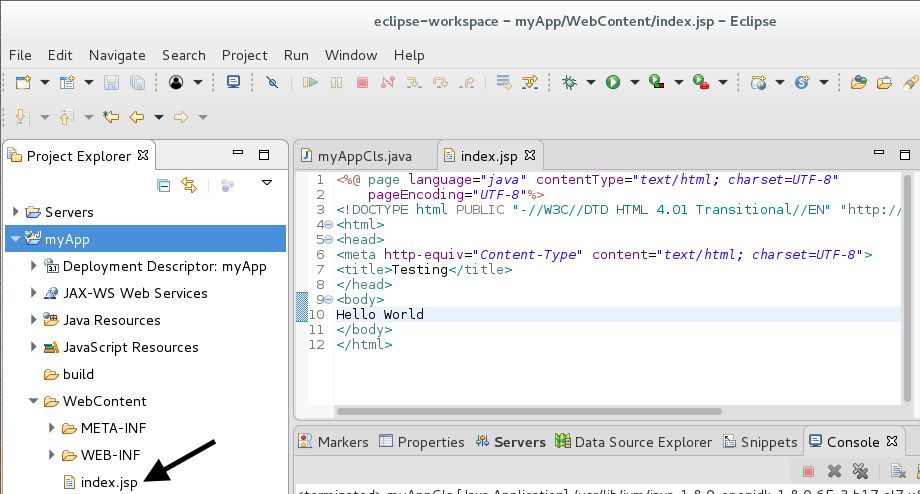
Task: Click the New Web Service icon
Action: pyautogui.click(x=802, y=82)
